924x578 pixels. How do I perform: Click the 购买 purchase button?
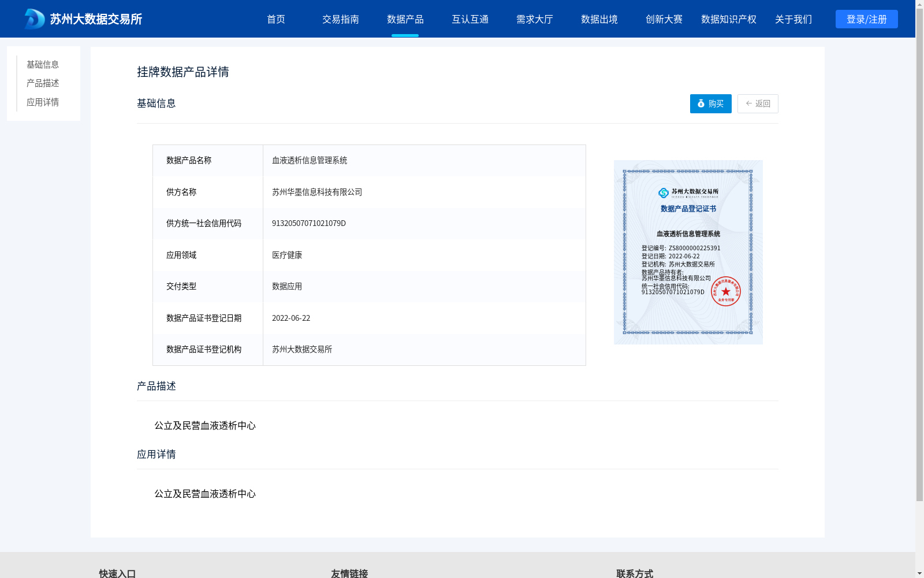click(711, 103)
